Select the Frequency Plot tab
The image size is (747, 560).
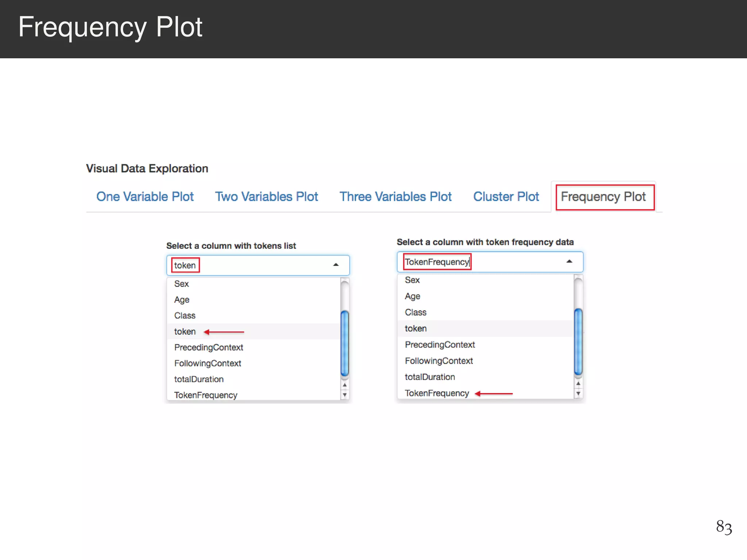click(604, 197)
